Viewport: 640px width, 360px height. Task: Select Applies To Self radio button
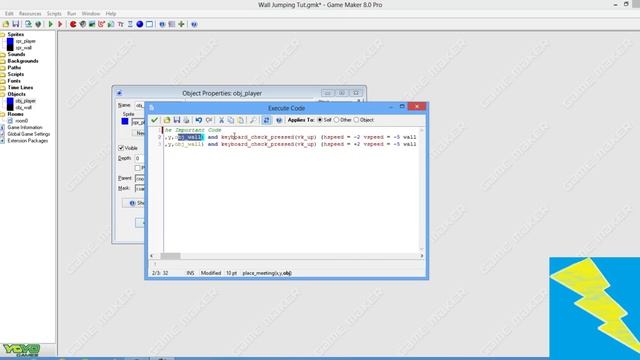click(320, 120)
